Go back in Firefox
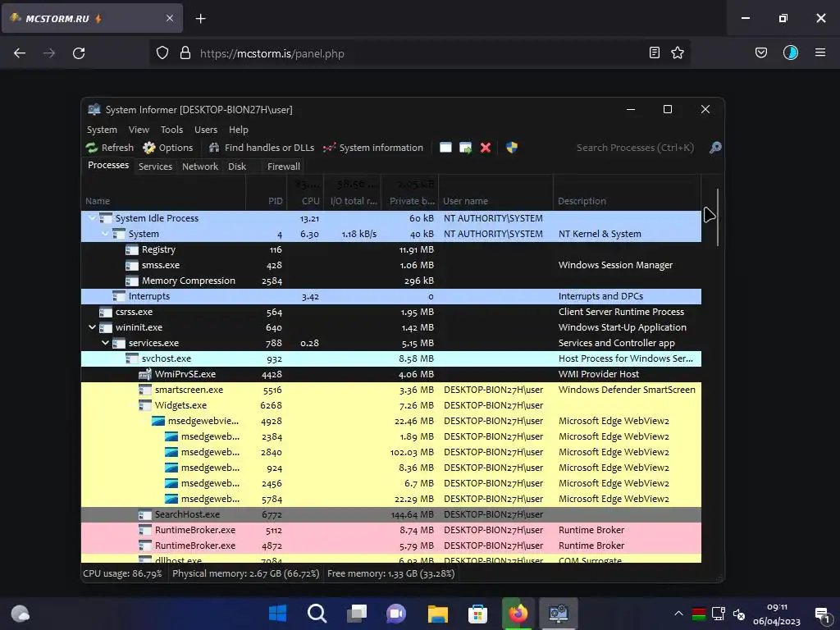 click(x=20, y=53)
